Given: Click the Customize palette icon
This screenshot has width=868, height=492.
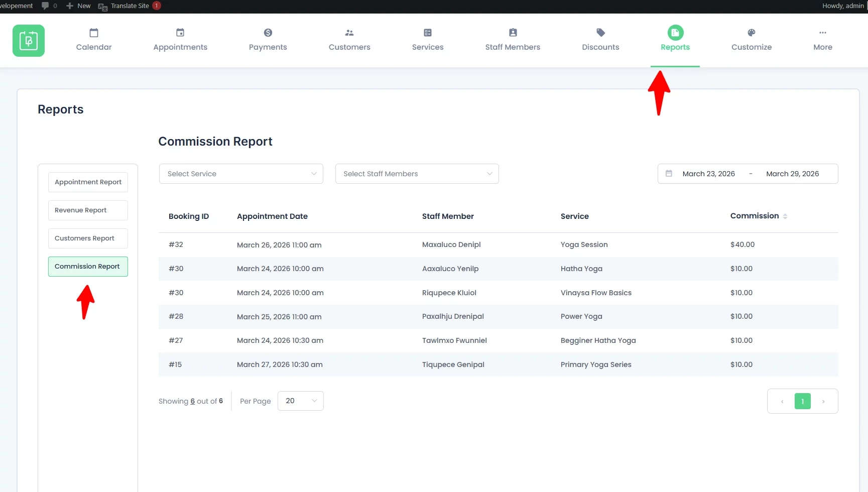Looking at the screenshot, I should tap(752, 33).
